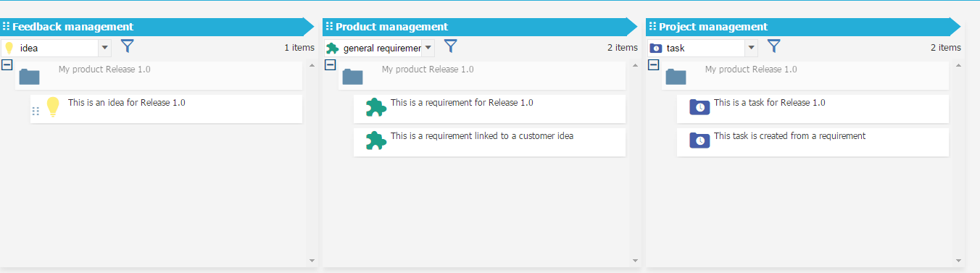The height and width of the screenshot is (273, 980).
Task: Select the Product management column header
Action: (x=481, y=27)
